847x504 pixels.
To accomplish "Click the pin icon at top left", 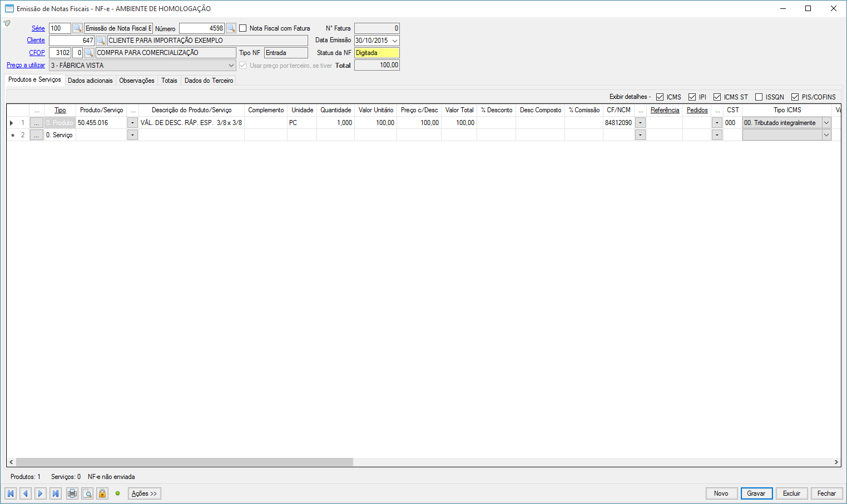I will coord(7,23).
